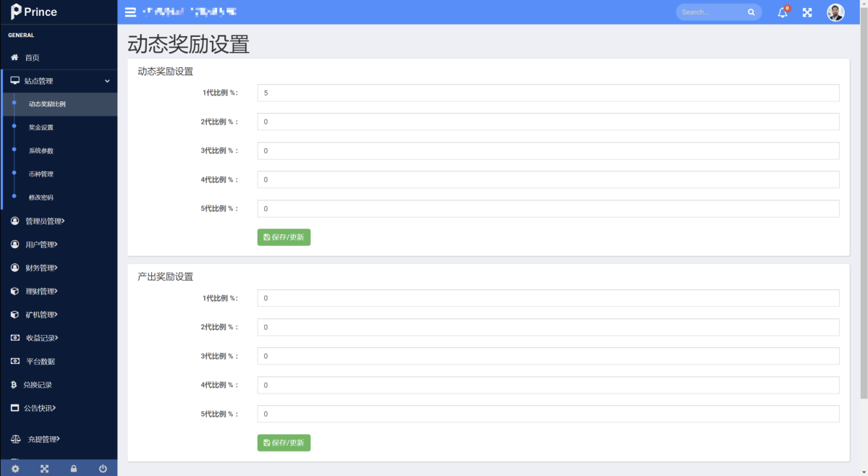The image size is (868, 476).
Task: Click 保存/更新 under 产出奖励设置
Action: pyautogui.click(x=284, y=443)
